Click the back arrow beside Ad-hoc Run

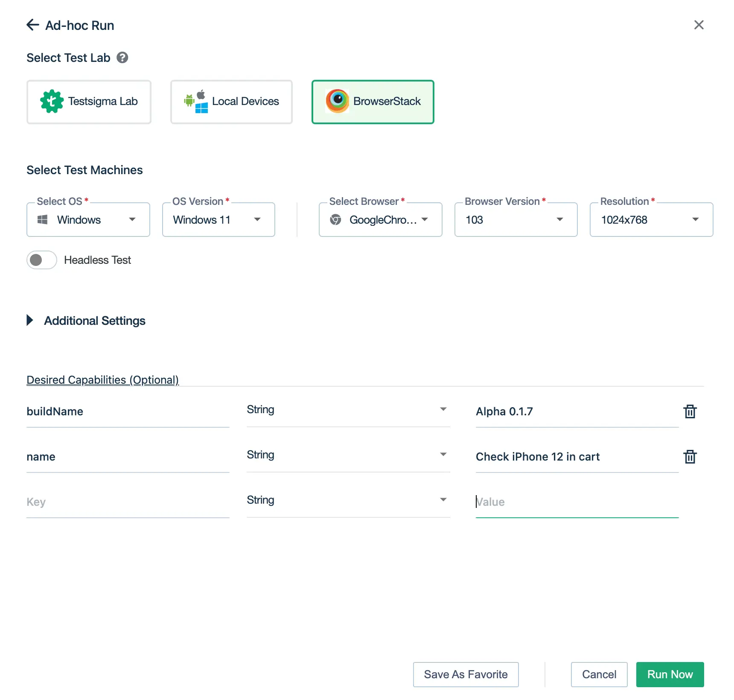[x=32, y=25]
